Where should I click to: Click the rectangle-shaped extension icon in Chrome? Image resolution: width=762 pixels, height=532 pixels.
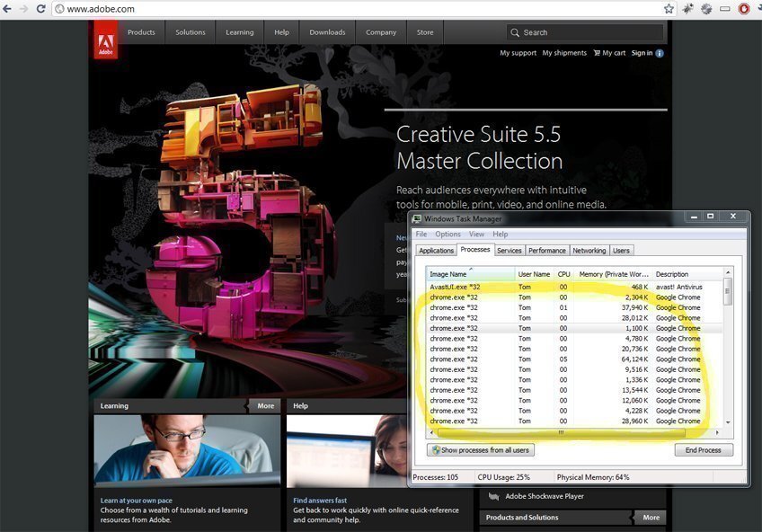(724, 9)
